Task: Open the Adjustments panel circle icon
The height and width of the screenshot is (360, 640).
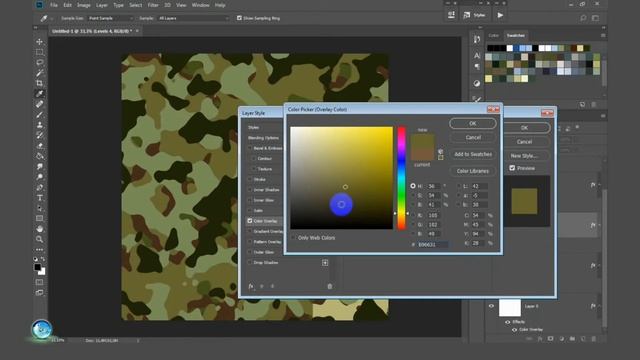Action: click(477, 83)
